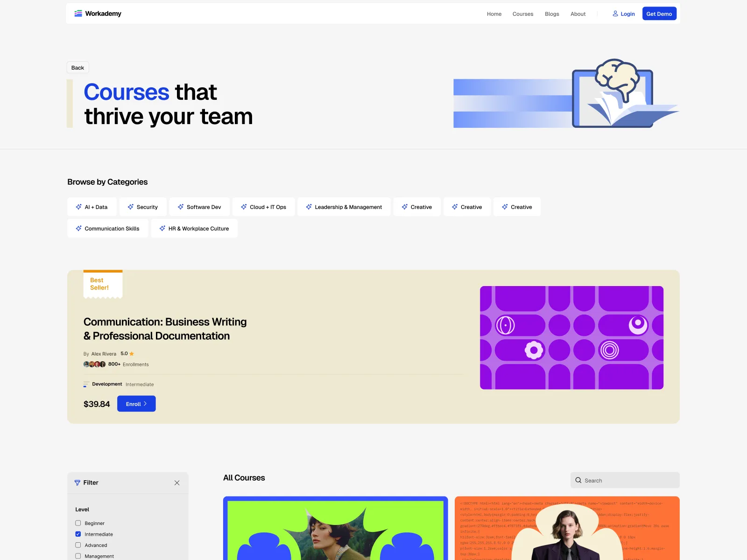Select the AI + Data category
The height and width of the screenshot is (560, 747).
[92, 207]
